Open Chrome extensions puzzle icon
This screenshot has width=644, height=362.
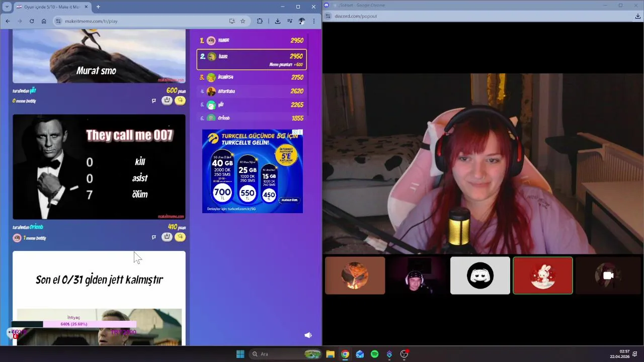tap(260, 21)
